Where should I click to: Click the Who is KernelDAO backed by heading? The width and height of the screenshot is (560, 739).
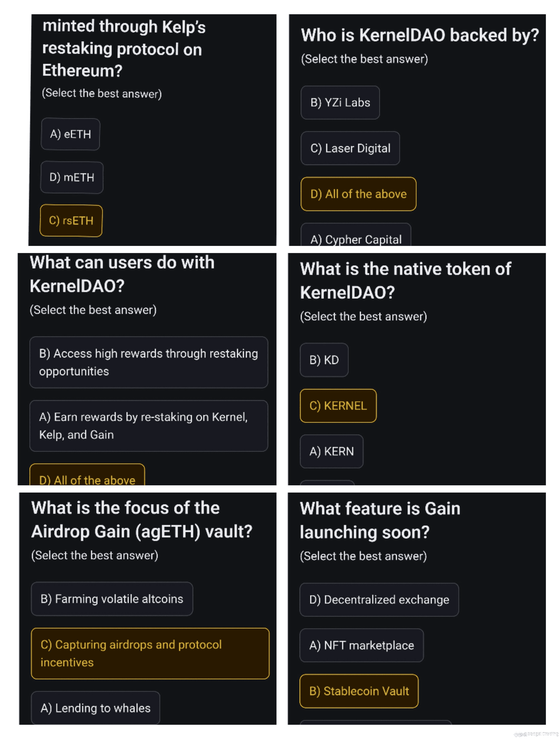click(x=420, y=35)
